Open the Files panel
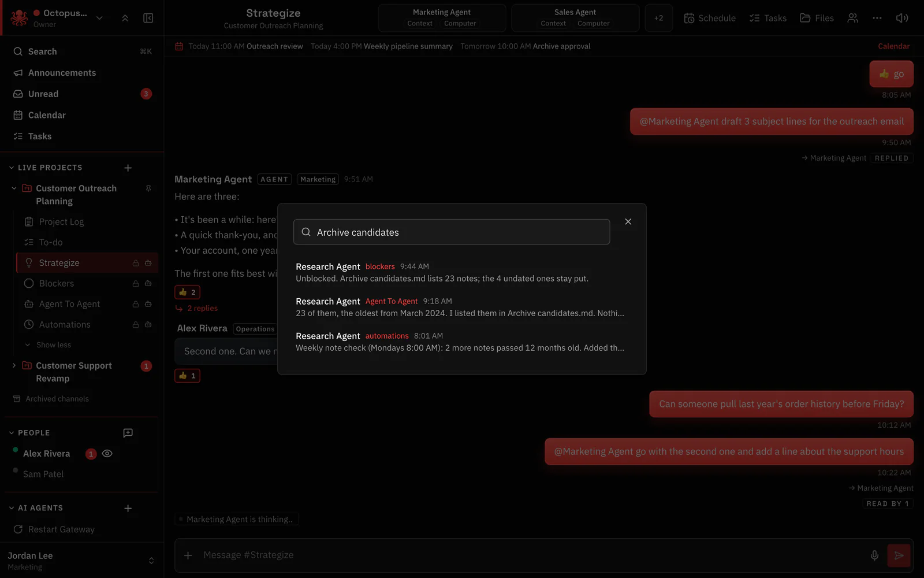Screen dimensions: 924x578 click(817, 18)
